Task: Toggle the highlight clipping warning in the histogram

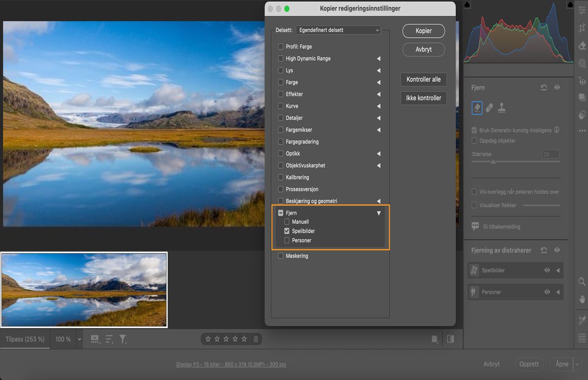Action: click(570, 4)
